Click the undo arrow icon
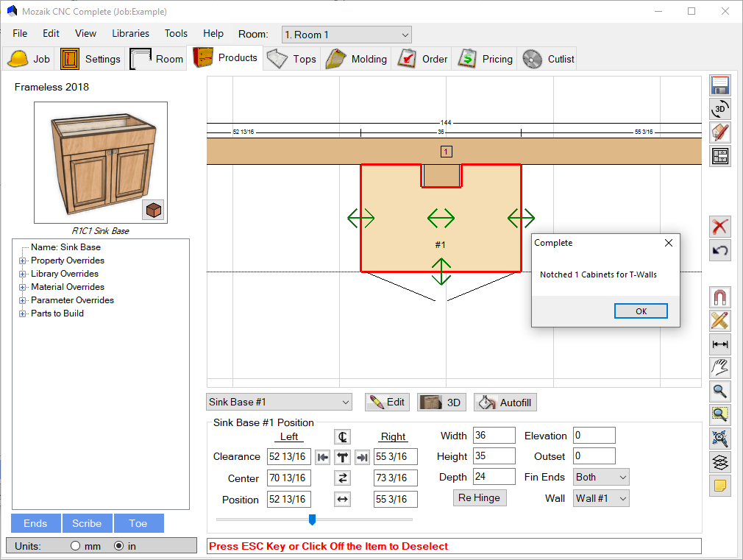 (720, 250)
